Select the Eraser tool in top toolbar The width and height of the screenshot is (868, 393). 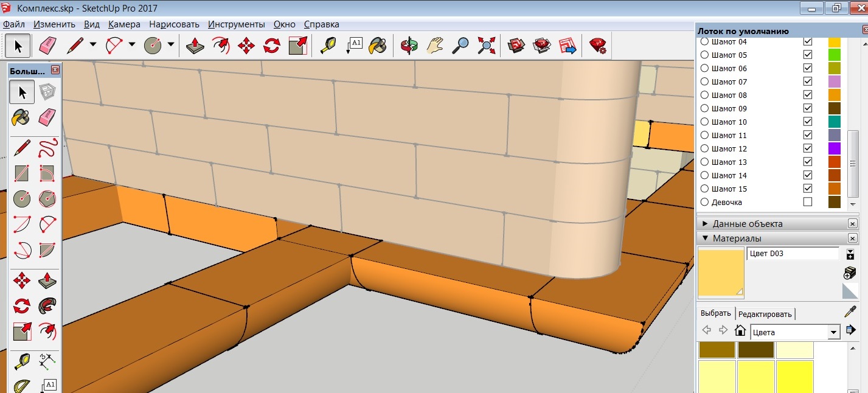click(47, 46)
